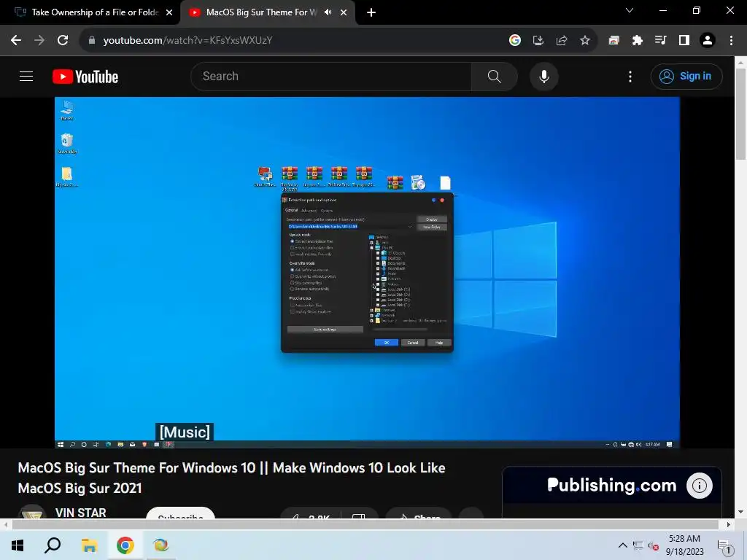Click the horizontal scrollbar right arrow
This screenshot has width=747, height=560.
[729, 524]
